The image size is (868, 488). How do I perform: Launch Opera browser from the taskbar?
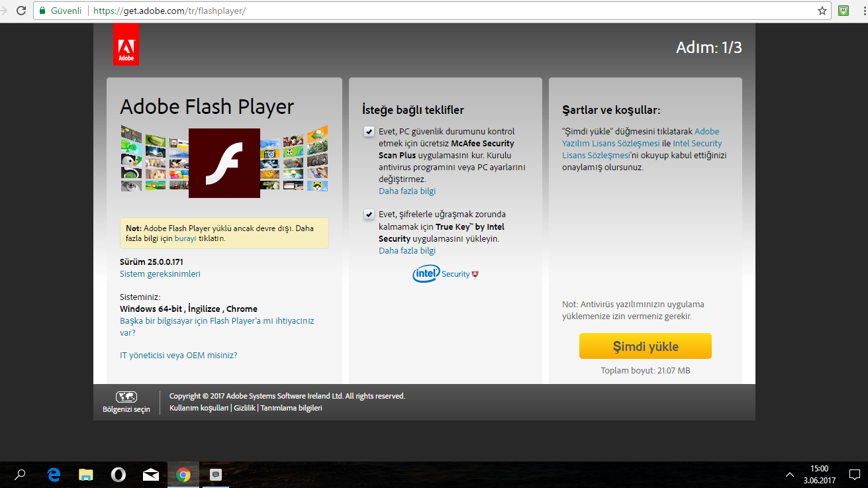(x=119, y=474)
